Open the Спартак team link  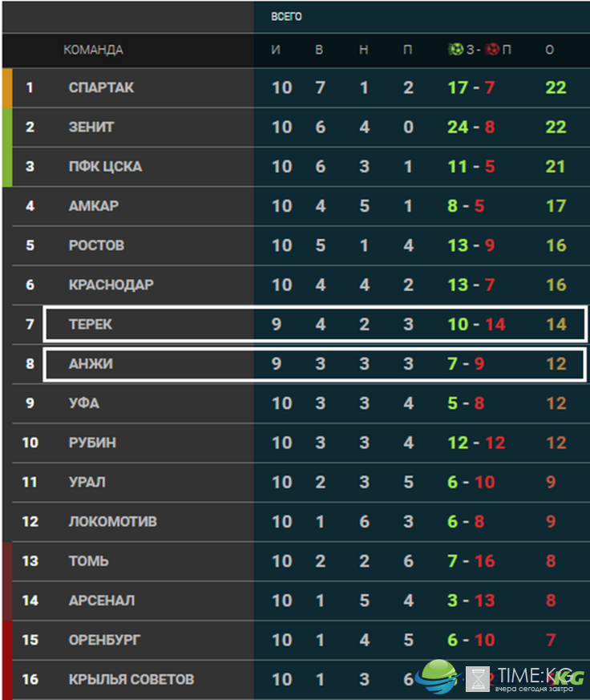coord(101,87)
